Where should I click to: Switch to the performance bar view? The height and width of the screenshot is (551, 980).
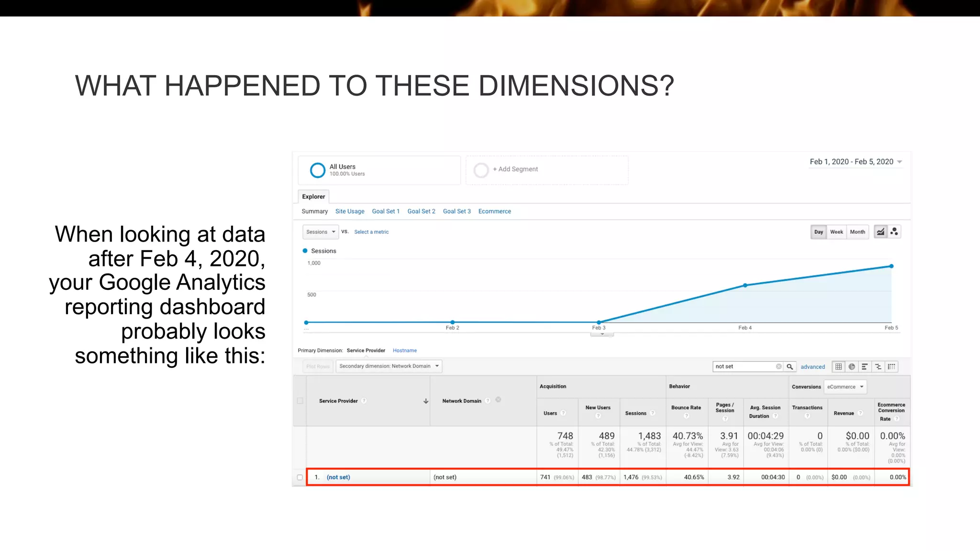[x=865, y=367]
